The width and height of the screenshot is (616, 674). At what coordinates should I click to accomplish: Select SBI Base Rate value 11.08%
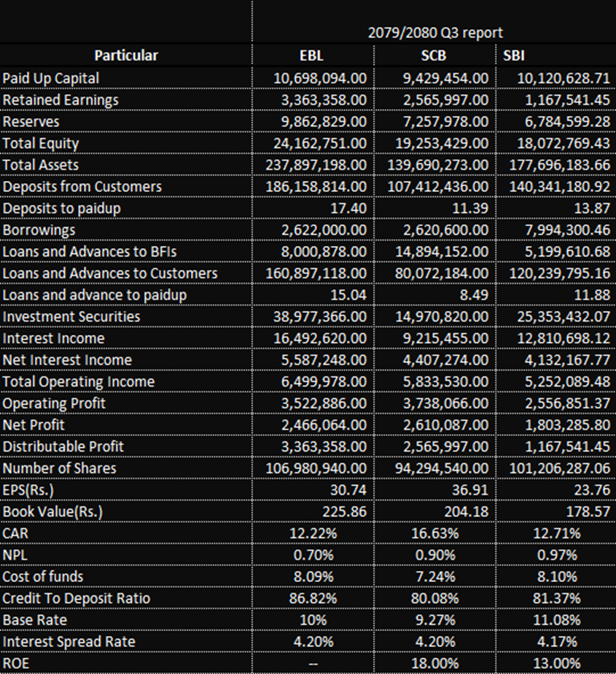pyautogui.click(x=556, y=620)
